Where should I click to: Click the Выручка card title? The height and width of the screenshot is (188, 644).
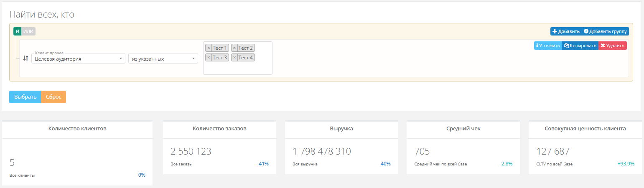(x=341, y=129)
